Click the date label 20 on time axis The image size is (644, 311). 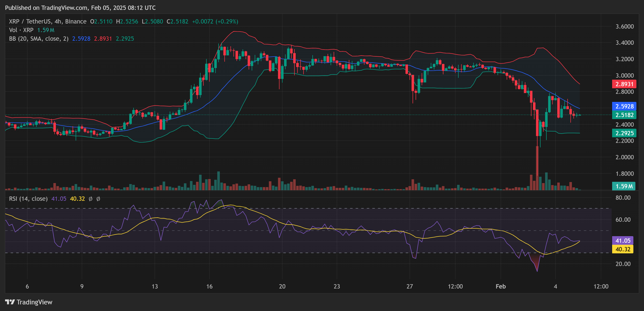(282, 286)
